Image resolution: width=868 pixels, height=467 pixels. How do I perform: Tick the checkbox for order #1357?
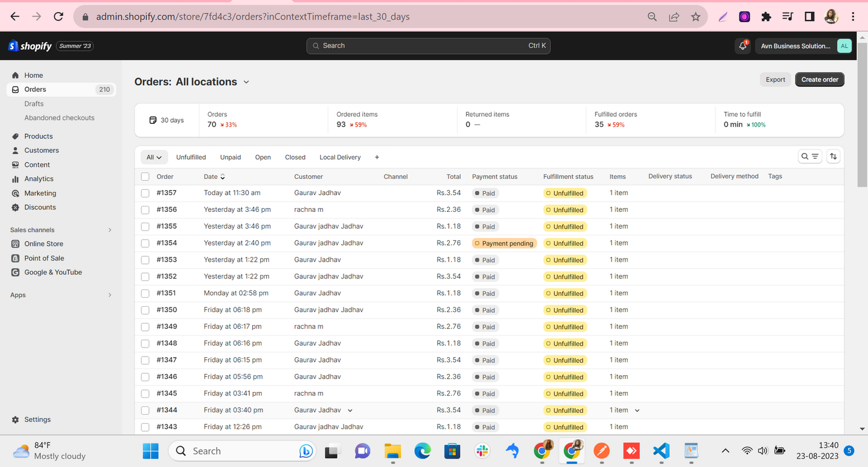point(145,193)
